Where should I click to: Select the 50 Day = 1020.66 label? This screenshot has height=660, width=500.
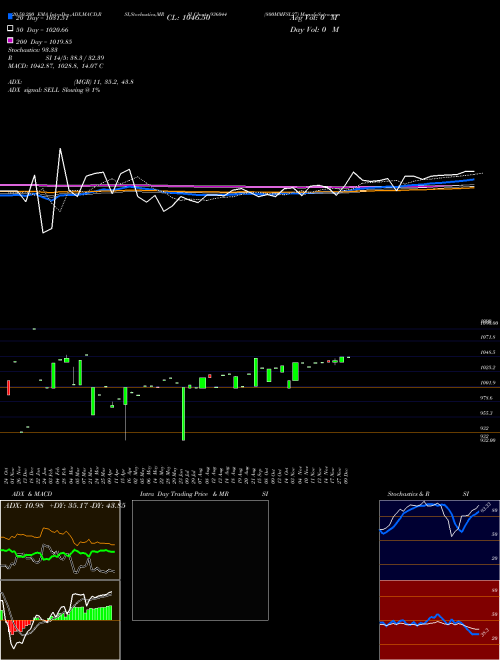point(42,30)
